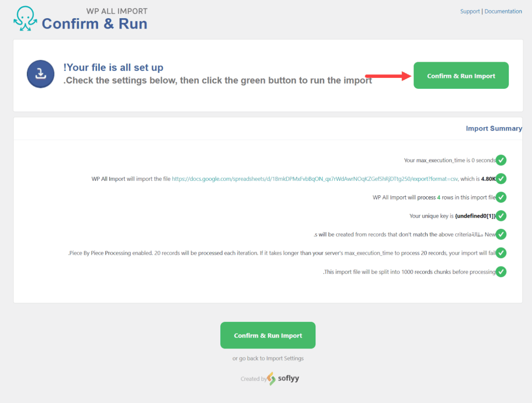This screenshot has width=532, height=403.
Task: Click the 'Created by' footer text
Action: click(254, 379)
